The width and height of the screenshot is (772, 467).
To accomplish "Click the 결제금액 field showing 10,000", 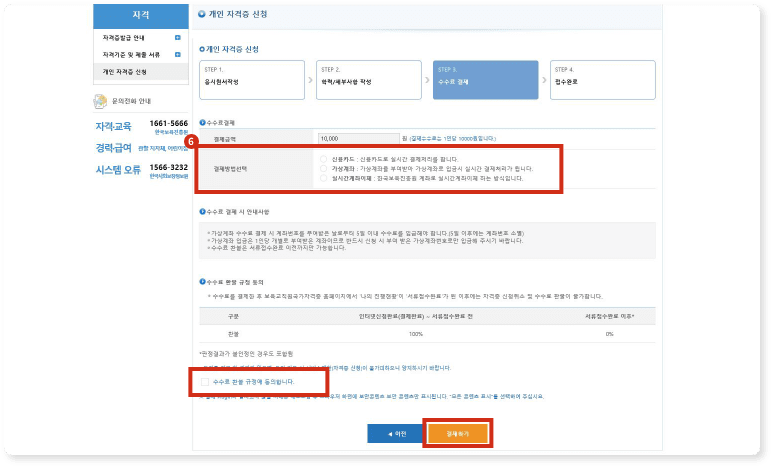I will pos(358,139).
